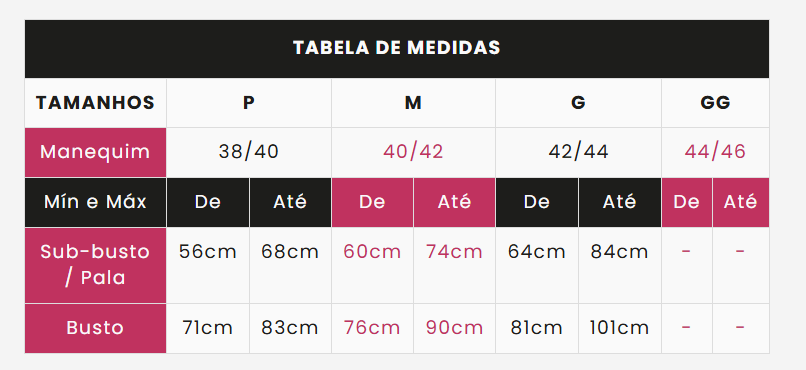806x370 pixels.
Task: Select the Busto row label
Action: point(96,328)
